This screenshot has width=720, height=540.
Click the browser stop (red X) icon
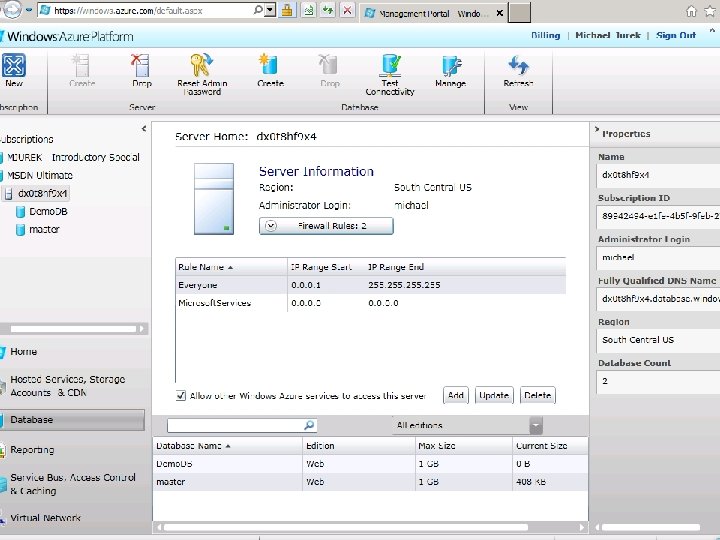pyautogui.click(x=348, y=10)
